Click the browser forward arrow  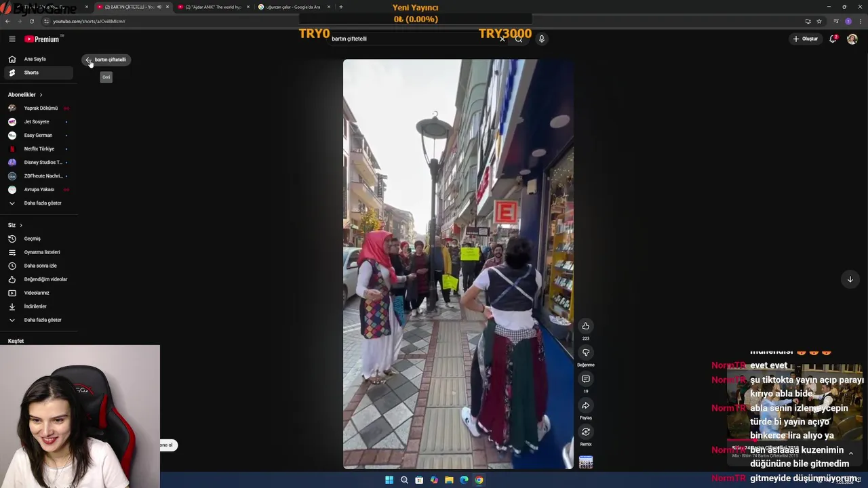pos(19,21)
